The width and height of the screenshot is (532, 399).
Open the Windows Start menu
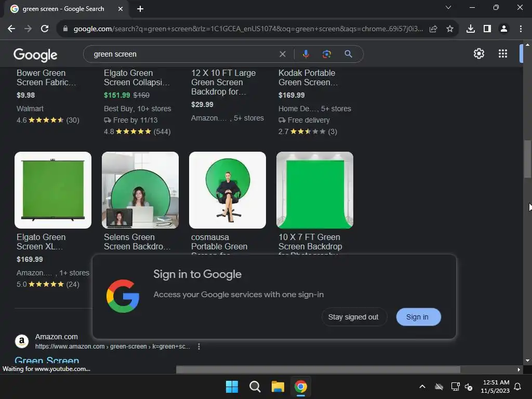[x=232, y=387]
